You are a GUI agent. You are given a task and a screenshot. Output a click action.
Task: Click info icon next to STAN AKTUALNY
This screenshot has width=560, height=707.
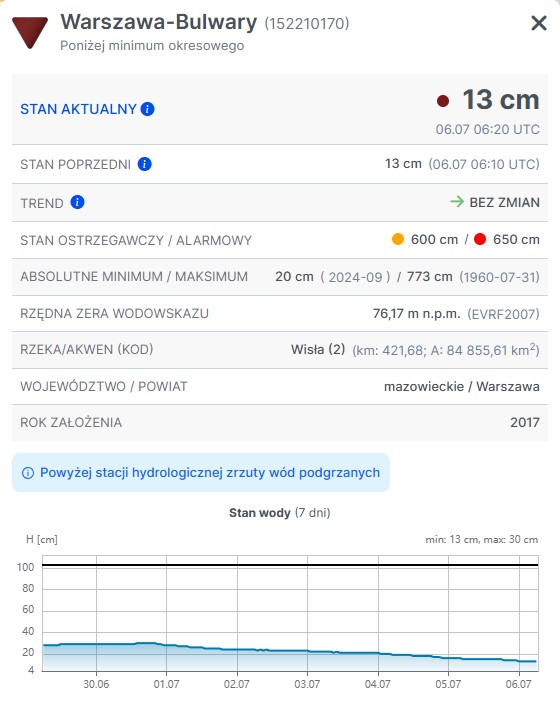pyautogui.click(x=147, y=109)
